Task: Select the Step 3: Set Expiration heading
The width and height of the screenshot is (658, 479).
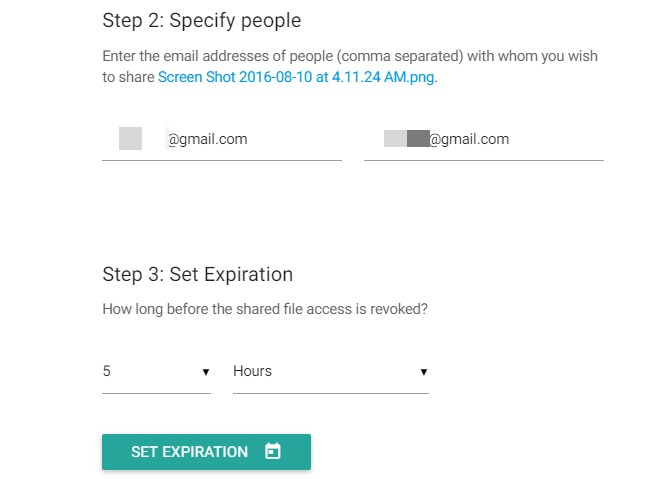Action: pyautogui.click(x=198, y=274)
